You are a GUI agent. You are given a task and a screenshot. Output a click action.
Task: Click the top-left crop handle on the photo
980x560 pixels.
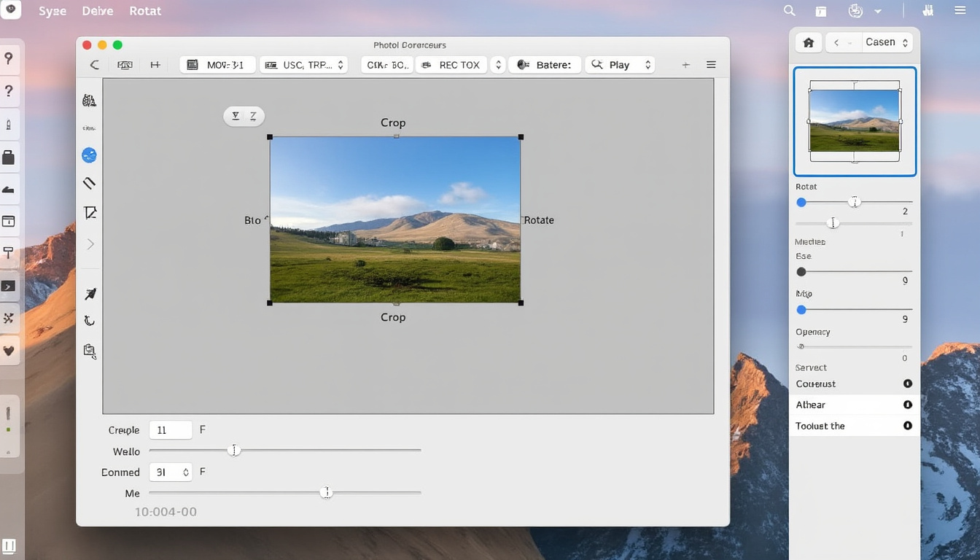pos(270,137)
